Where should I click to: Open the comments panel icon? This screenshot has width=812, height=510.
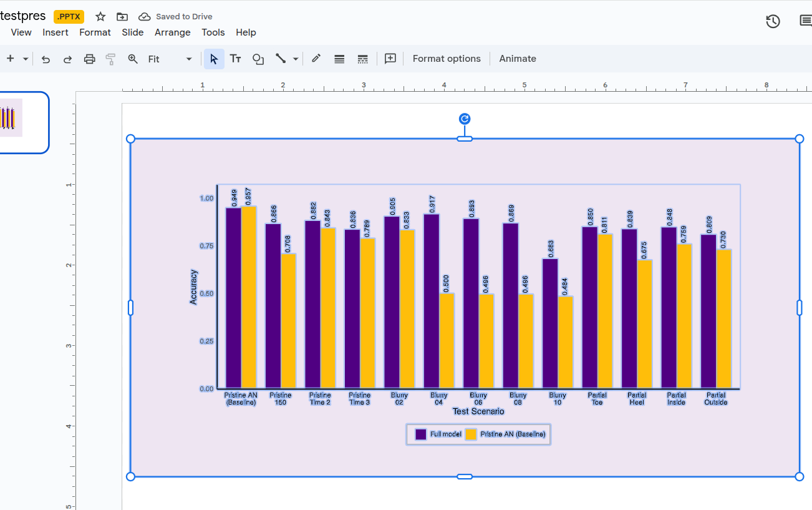(806, 21)
